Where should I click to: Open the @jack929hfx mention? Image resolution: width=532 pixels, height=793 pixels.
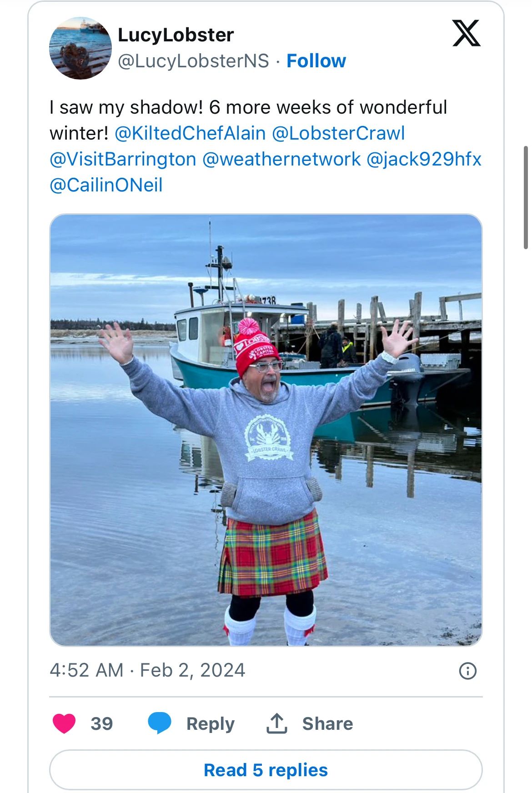pos(424,159)
